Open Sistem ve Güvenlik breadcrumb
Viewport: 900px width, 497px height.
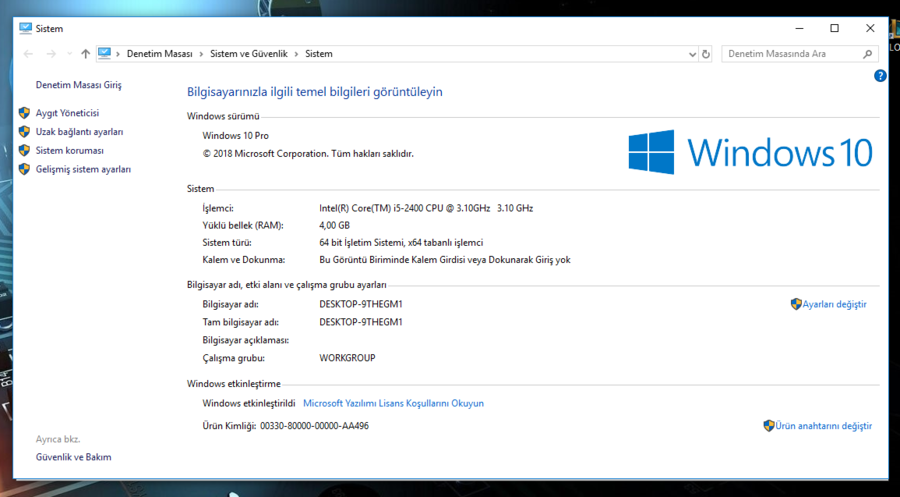pos(249,54)
